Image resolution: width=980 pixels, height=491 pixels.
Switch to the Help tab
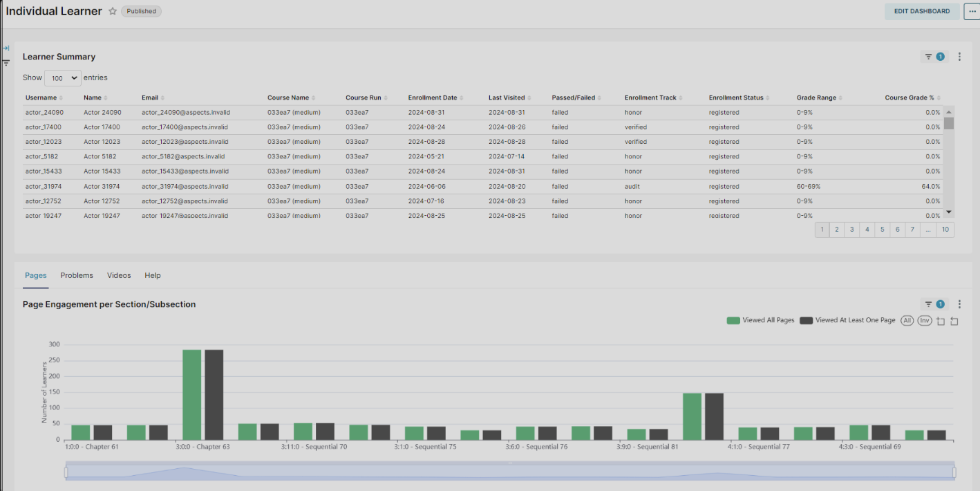coord(153,275)
